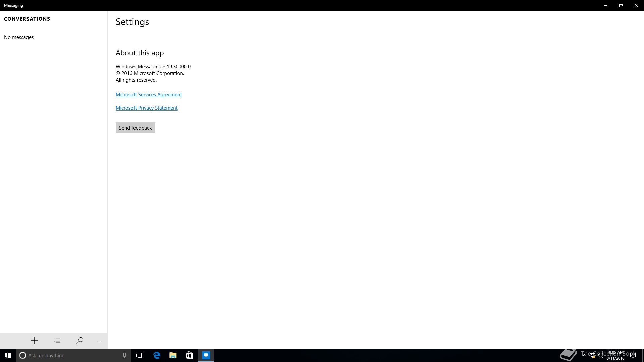Open the volume control tray icon

click(x=601, y=355)
